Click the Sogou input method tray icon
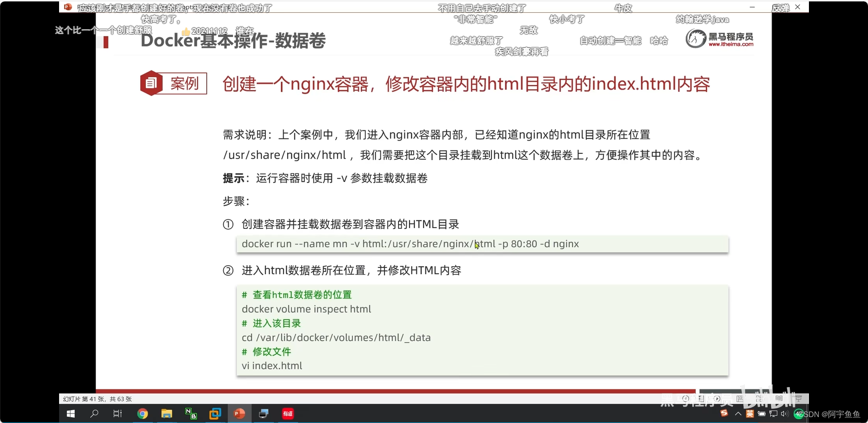 point(724,413)
